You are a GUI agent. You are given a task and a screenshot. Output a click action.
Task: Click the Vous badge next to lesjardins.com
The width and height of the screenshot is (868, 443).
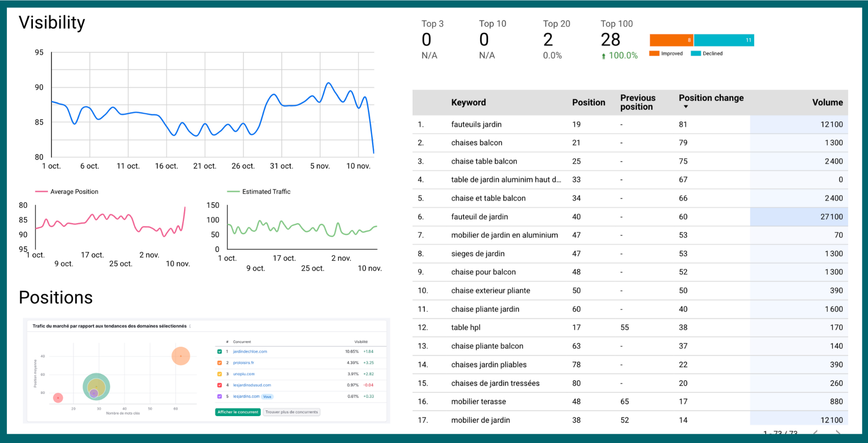coord(267,397)
